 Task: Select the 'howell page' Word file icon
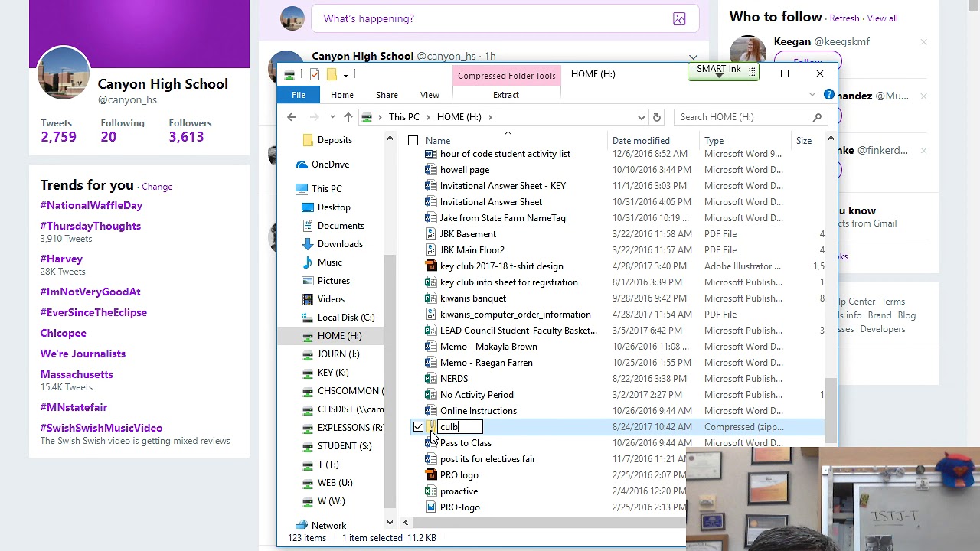[x=430, y=170]
